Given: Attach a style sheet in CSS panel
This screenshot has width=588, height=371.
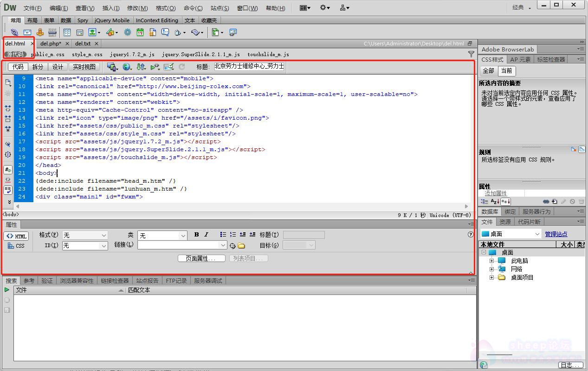Looking at the screenshot, I should click(x=546, y=202).
